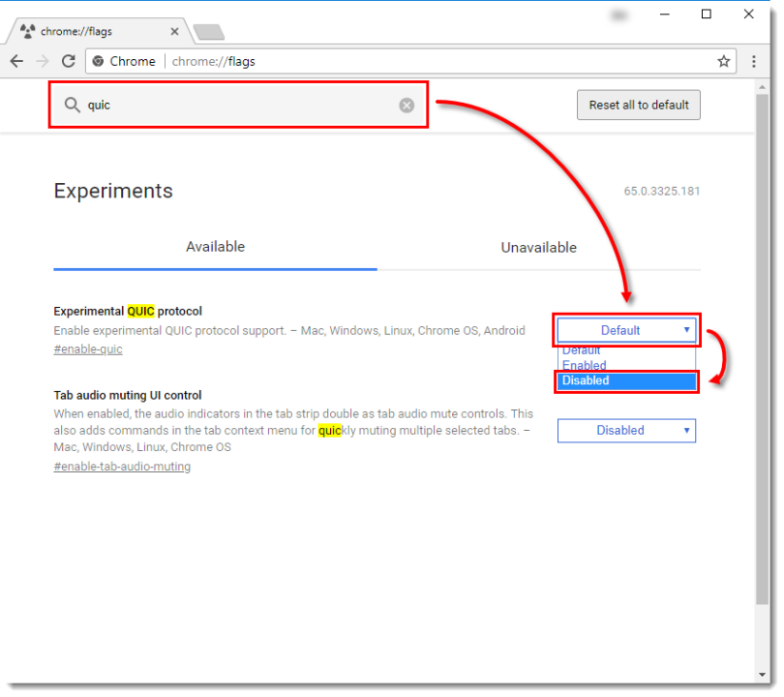Viewport: 784px width, 697px height.
Task: Click the back navigation arrow
Action: (15, 60)
